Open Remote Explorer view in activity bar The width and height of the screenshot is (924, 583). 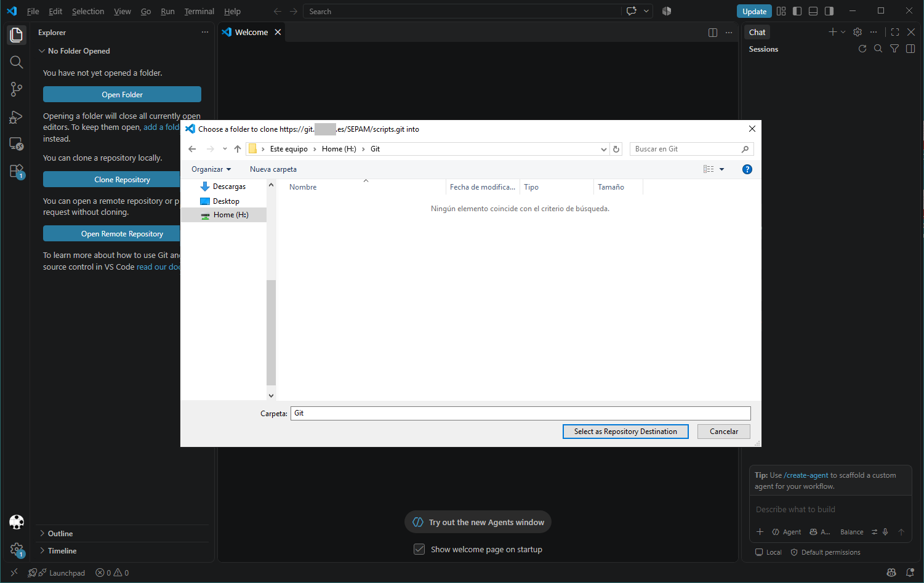coord(17,144)
